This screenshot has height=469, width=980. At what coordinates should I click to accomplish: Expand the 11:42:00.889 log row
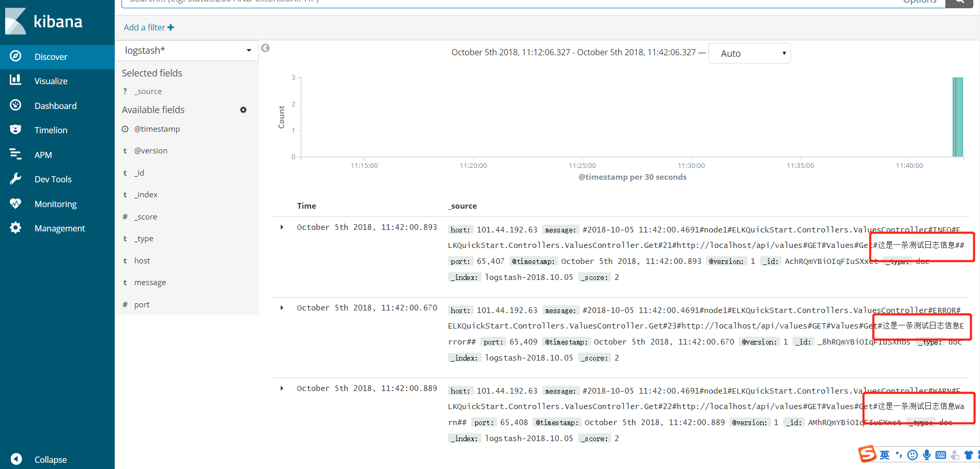click(282, 388)
